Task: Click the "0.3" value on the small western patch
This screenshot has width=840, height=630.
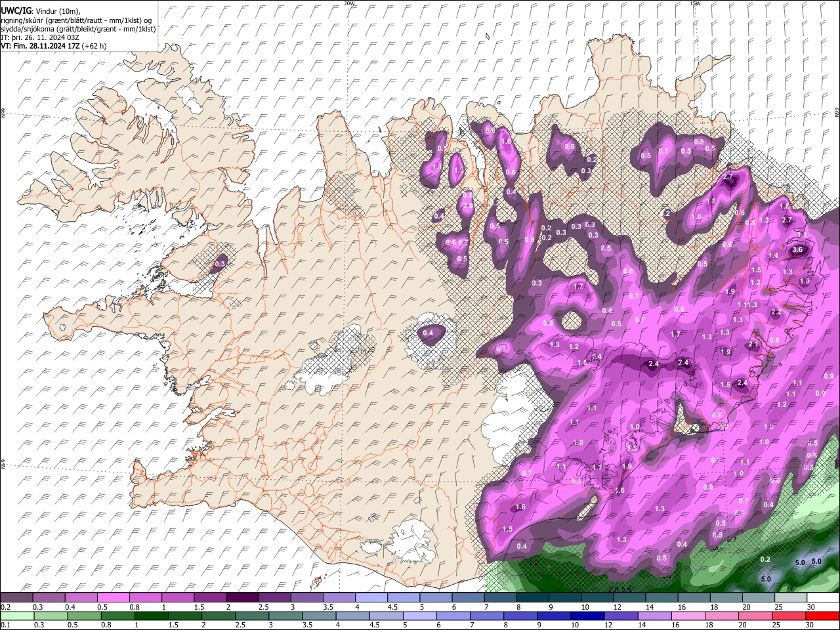Action: pos(220,264)
